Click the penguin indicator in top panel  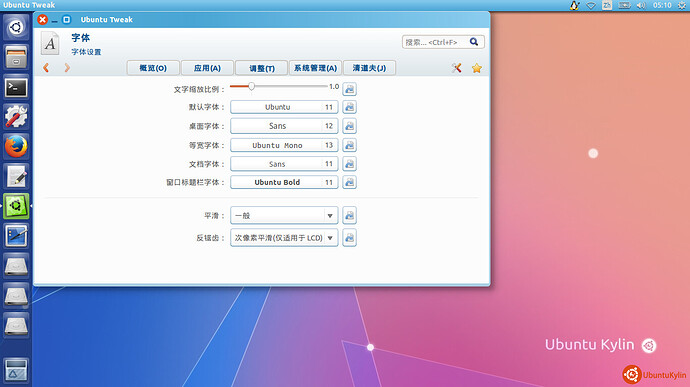[x=574, y=5]
